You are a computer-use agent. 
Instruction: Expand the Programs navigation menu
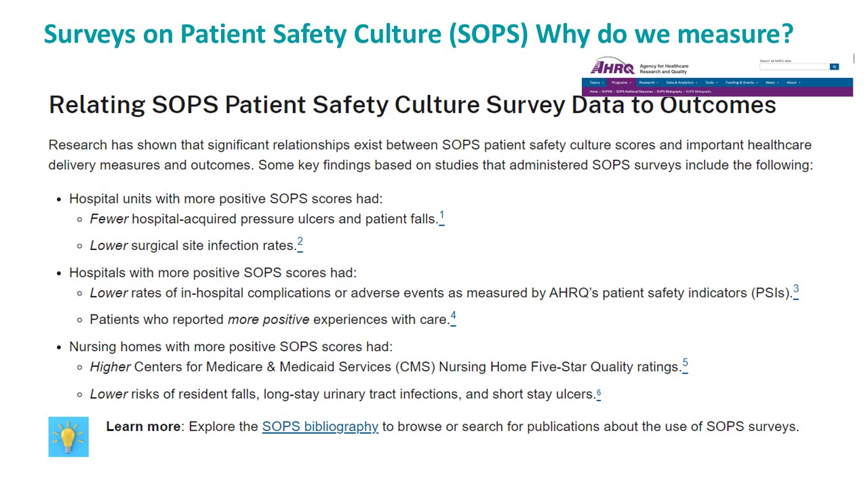click(x=621, y=83)
